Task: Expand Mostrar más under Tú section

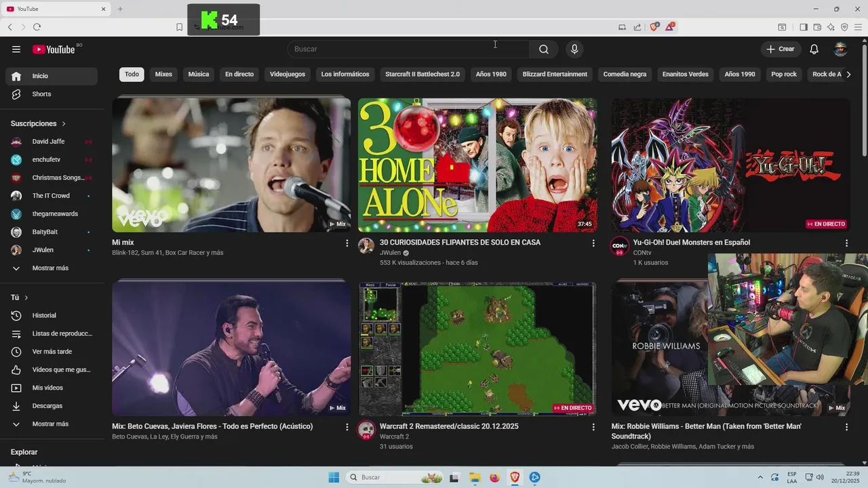Action: tap(52, 424)
